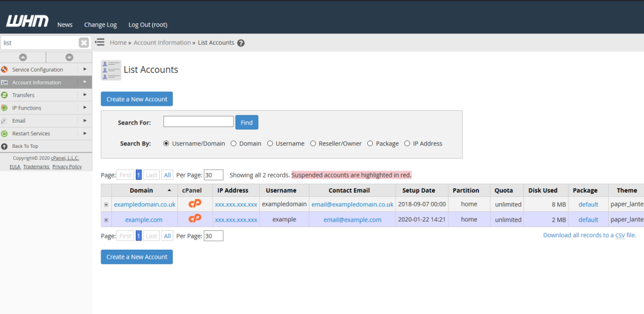Choose the IP Address search option
644x314 pixels.
407,143
